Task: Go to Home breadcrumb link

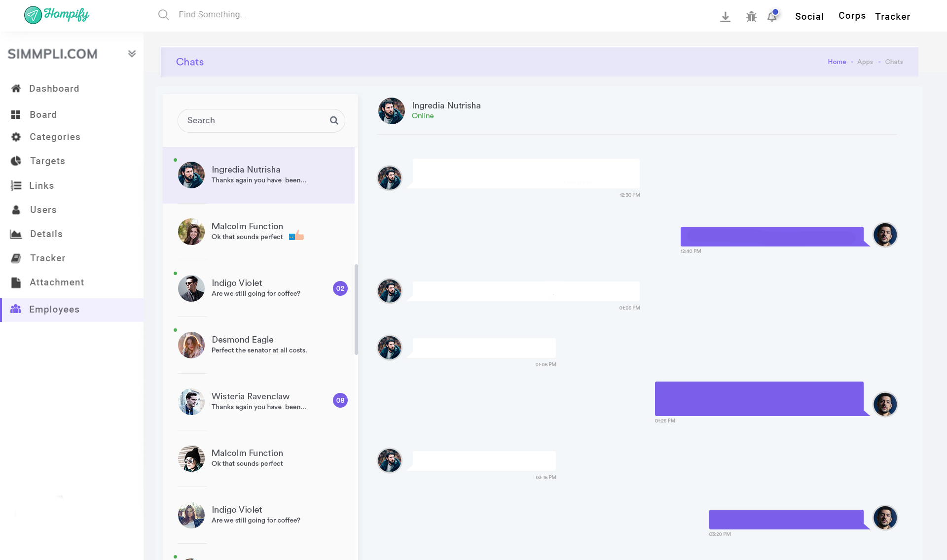Action: (837, 62)
